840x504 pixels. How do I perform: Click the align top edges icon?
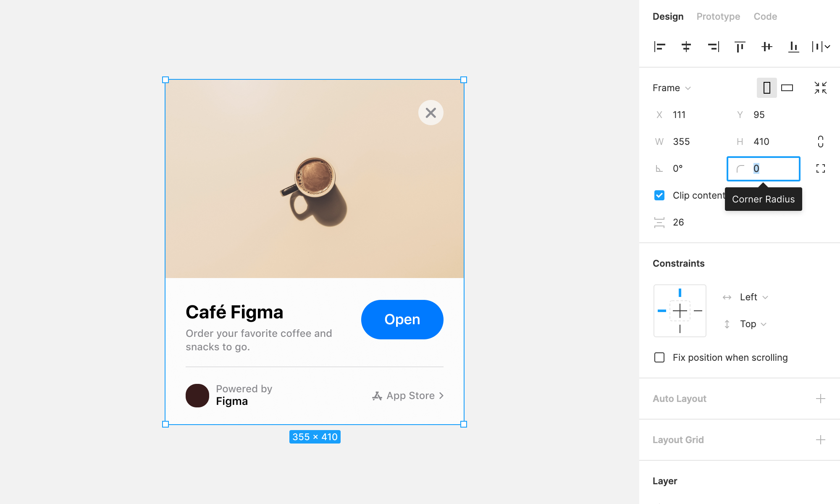(741, 47)
